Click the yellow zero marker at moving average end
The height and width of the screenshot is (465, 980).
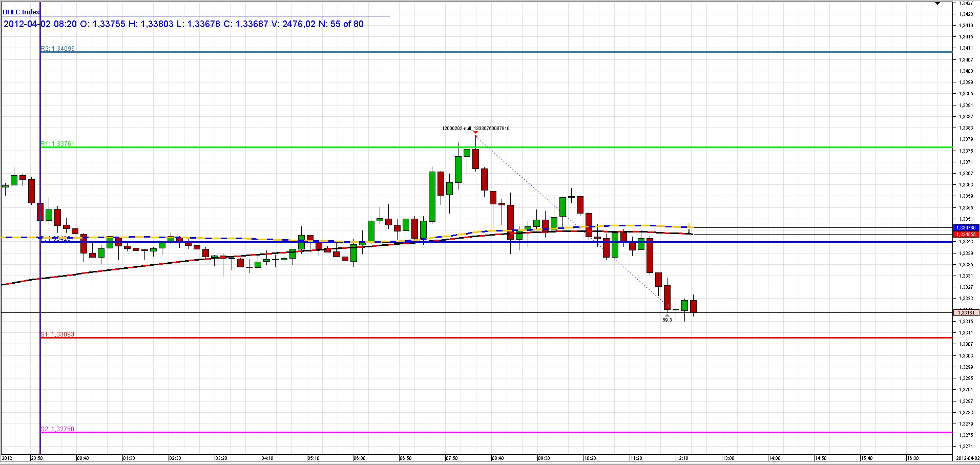tap(690, 225)
